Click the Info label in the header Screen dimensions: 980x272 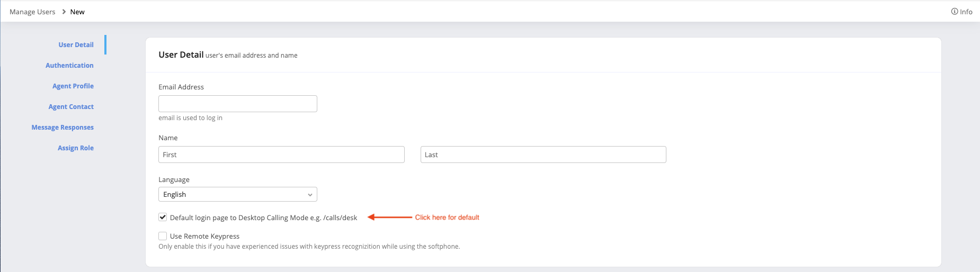pos(966,12)
